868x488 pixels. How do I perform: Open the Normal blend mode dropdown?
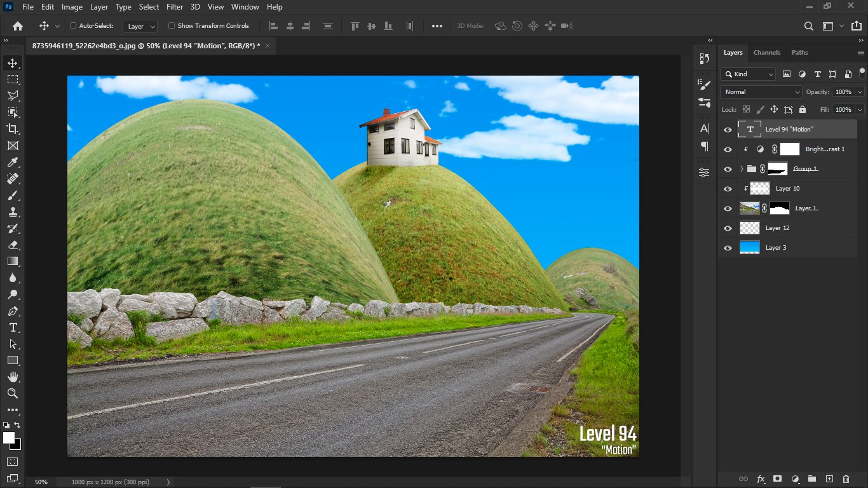pos(761,92)
